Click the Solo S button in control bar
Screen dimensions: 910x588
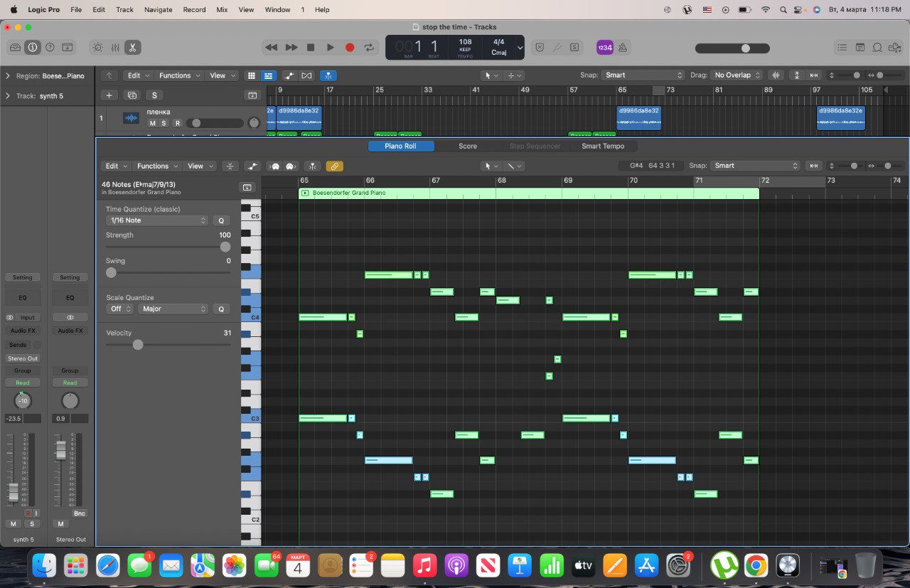pyautogui.click(x=574, y=48)
